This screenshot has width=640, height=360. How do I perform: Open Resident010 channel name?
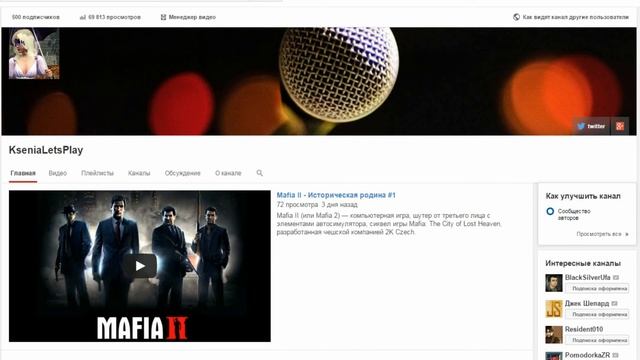584,329
